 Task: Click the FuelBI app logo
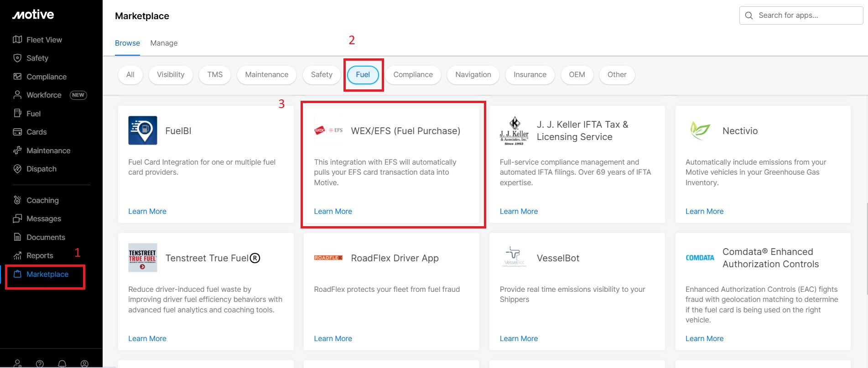143,130
